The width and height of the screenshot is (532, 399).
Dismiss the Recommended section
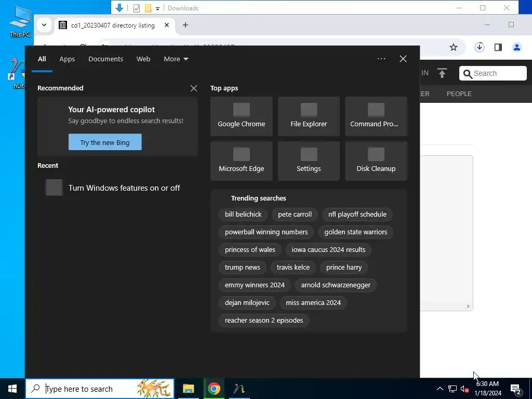[194, 88]
